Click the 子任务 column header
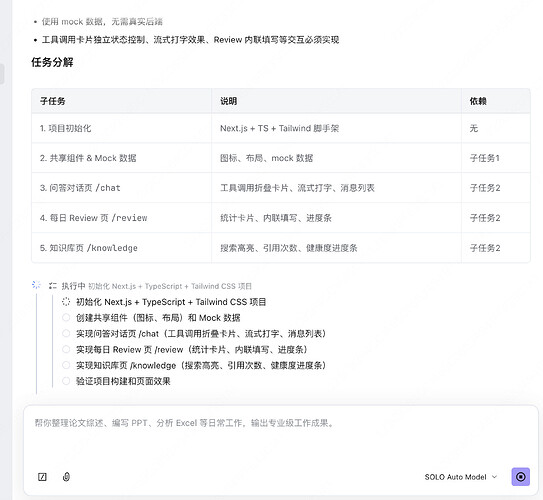This screenshot has width=543, height=500. 53,101
